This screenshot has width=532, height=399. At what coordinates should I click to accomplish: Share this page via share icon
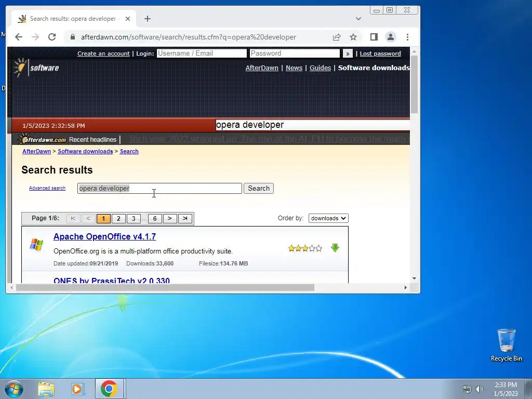[337, 37]
